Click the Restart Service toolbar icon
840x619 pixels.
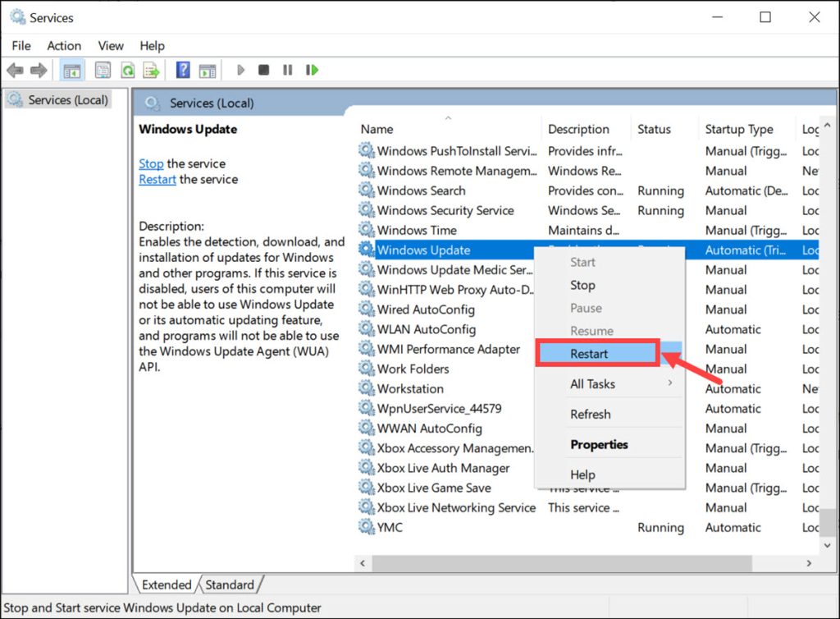pyautogui.click(x=312, y=70)
